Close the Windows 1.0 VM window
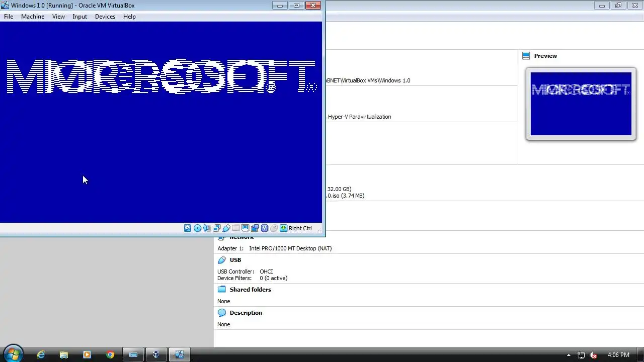Viewport: 644px width, 362px height. click(313, 6)
